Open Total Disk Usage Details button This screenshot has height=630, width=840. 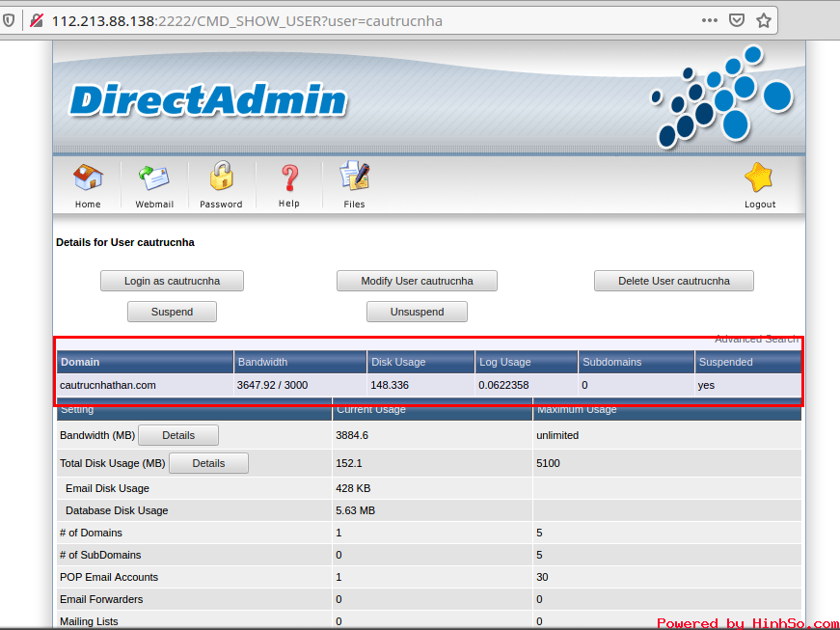point(208,463)
